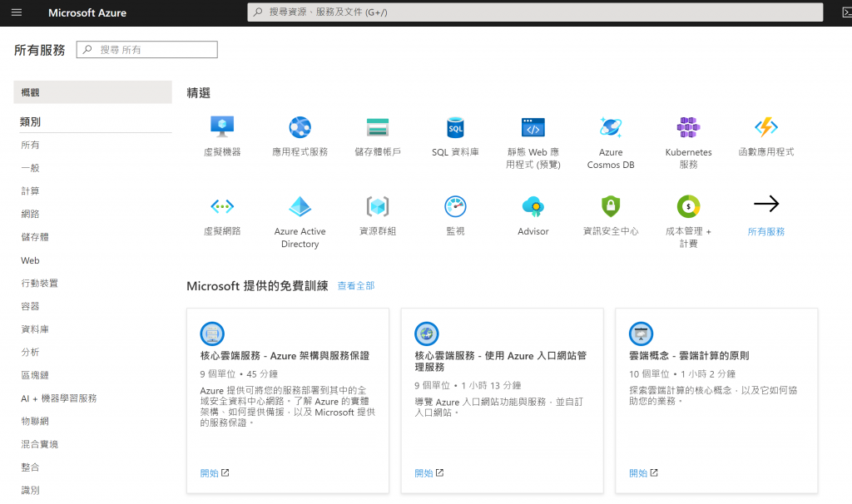The image size is (852, 504).
Task: Click the Azure 入口網站管理服務 training card icon
Action: [x=427, y=334]
